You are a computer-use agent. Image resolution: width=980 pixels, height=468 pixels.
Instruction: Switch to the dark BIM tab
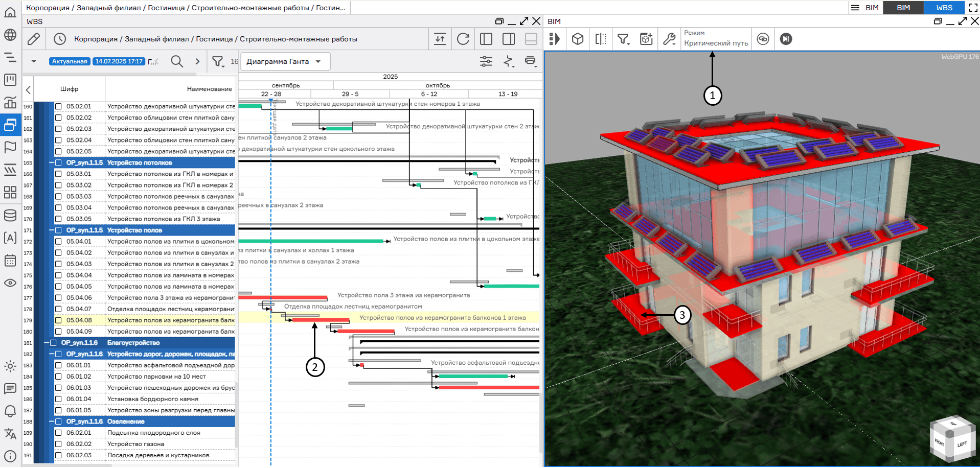point(903,8)
